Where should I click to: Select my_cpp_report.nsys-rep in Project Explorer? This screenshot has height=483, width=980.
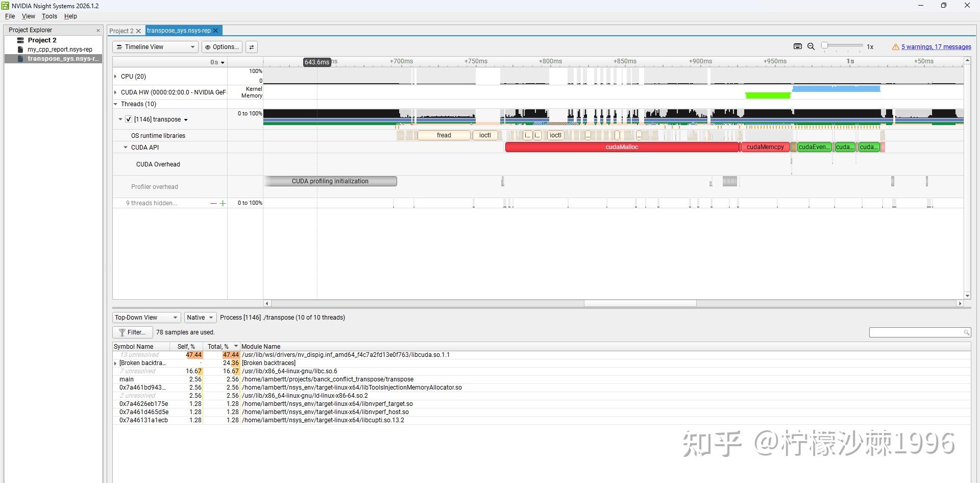coord(60,50)
